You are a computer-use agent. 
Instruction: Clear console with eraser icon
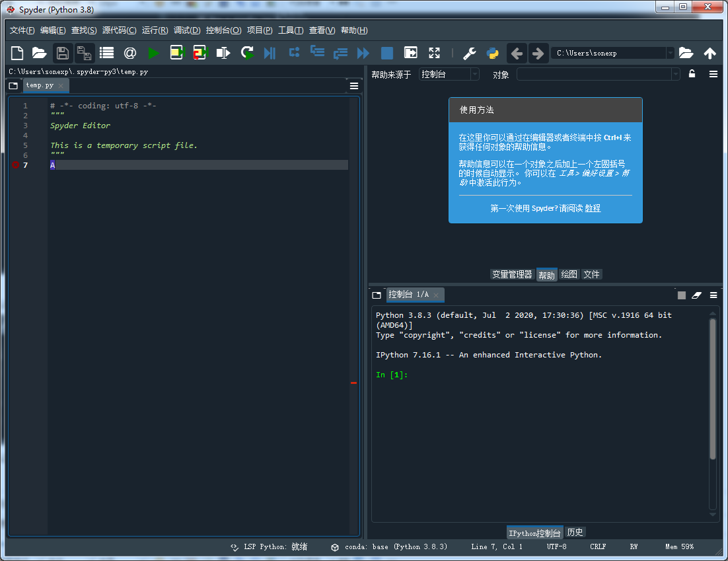click(x=696, y=295)
